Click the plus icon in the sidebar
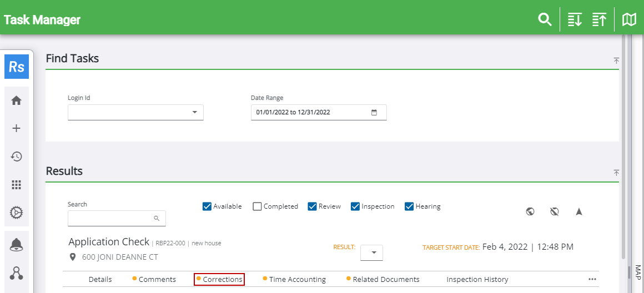Screen dimensions: 644x293 coord(17,128)
